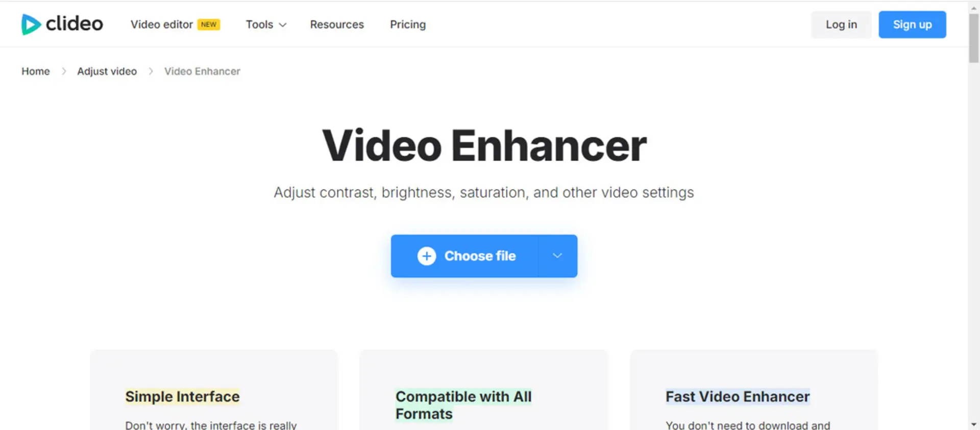Go to the Pricing page
Viewport: 980px width, 430px height.
[408, 24]
